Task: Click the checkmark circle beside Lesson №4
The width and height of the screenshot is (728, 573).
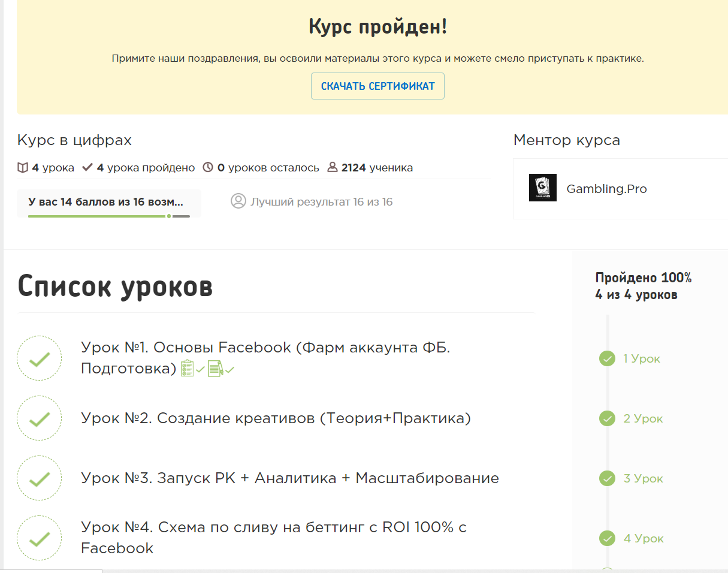Action: tap(39, 538)
